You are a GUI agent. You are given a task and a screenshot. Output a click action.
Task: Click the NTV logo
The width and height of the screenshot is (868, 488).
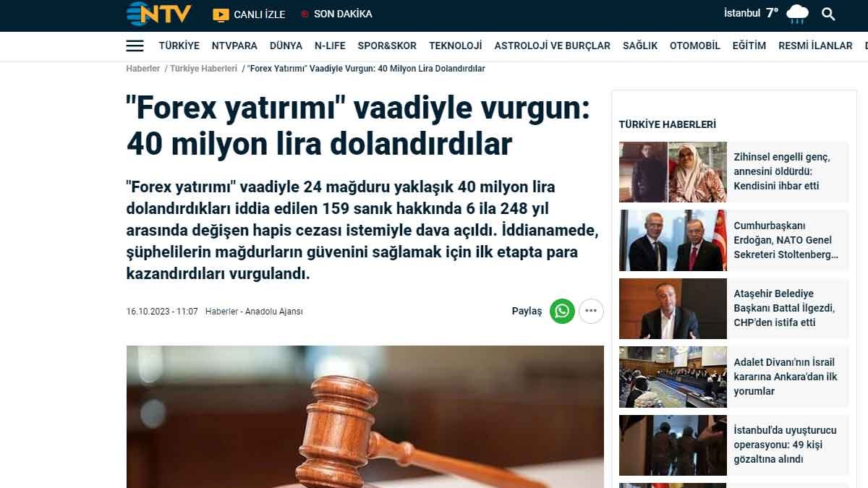coord(158,13)
